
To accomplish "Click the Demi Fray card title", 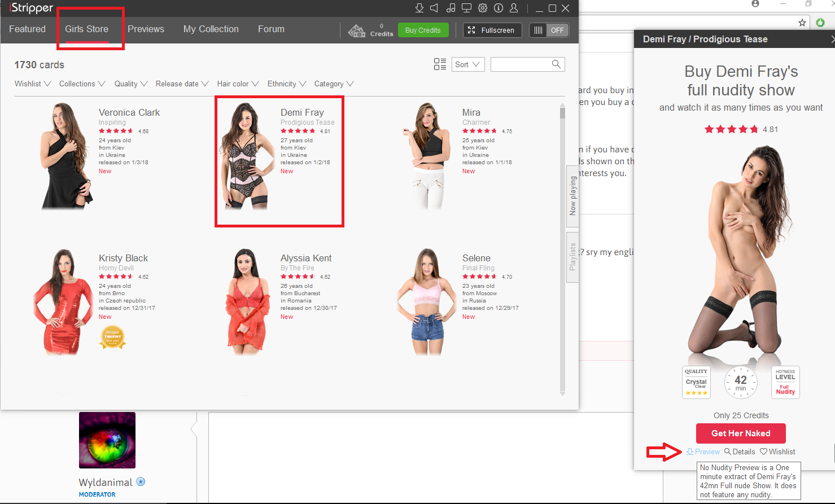I will (302, 112).
